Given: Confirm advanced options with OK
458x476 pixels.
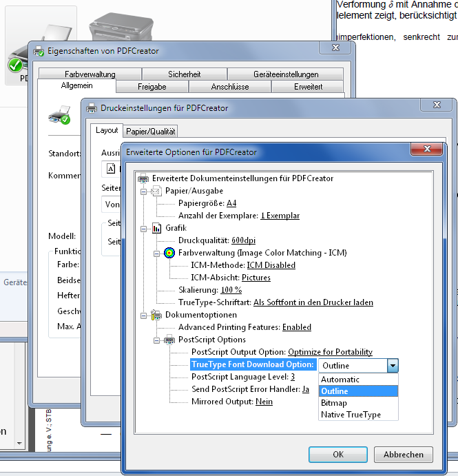Looking at the screenshot, I should pos(337,455).
